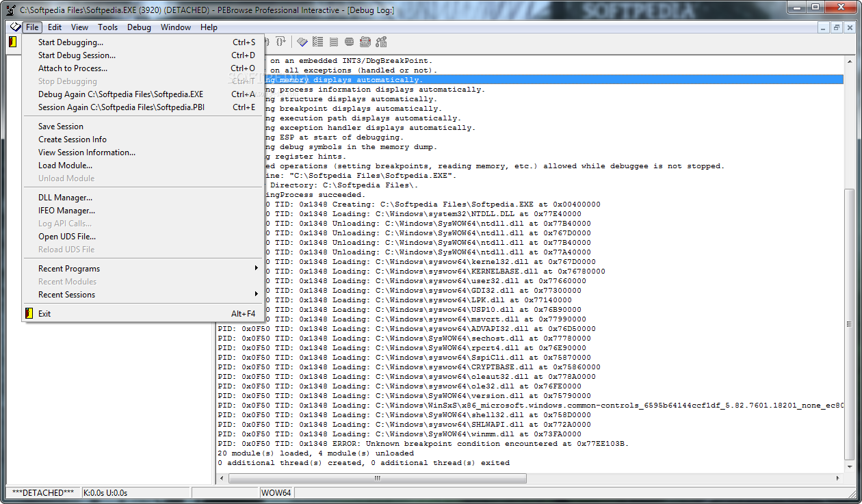Expand the Recent Sessions submenu arrow
Image resolution: width=862 pixels, height=504 pixels.
tap(257, 295)
